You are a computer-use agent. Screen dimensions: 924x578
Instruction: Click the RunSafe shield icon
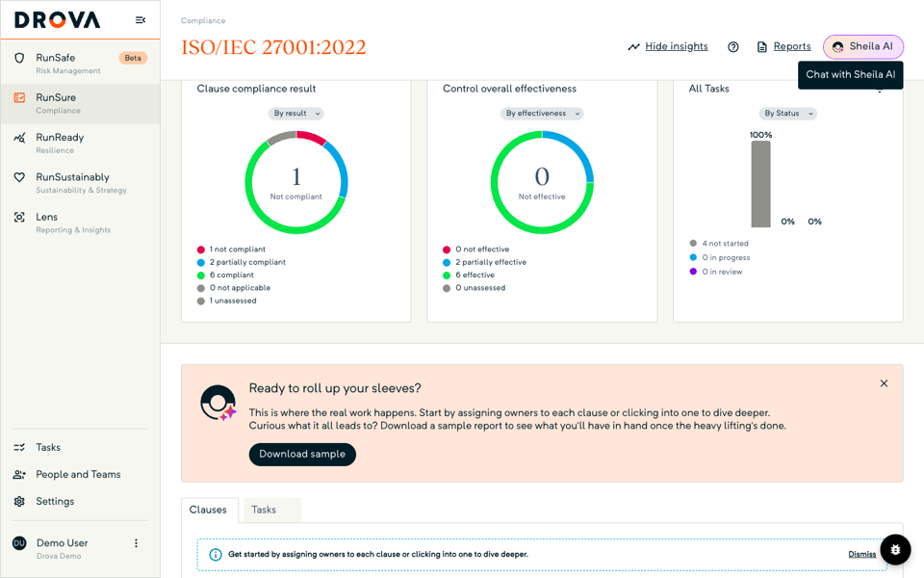(19, 58)
